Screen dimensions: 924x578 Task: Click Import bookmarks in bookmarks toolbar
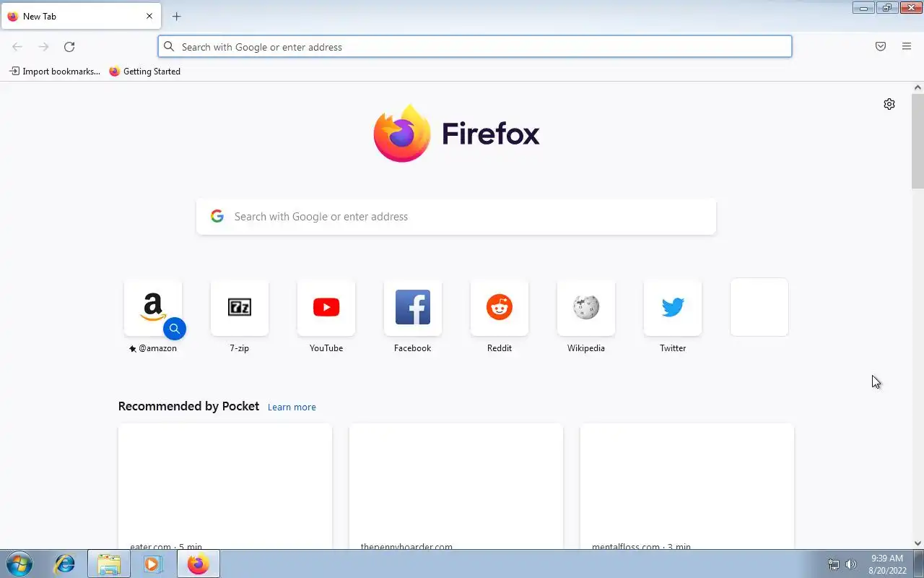55,72
